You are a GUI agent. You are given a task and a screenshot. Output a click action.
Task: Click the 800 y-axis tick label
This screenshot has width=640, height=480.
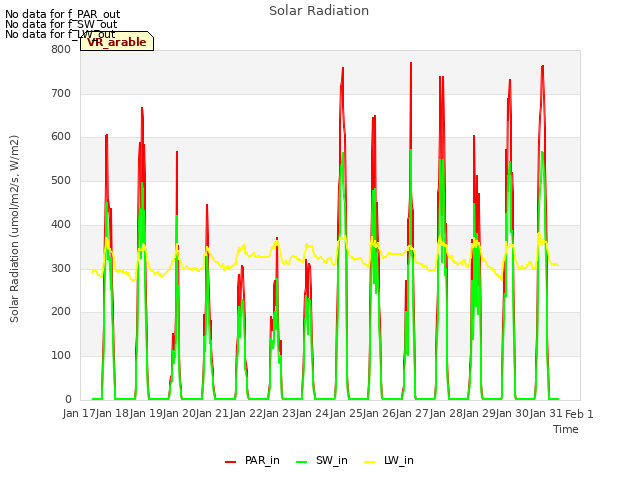tap(61, 50)
